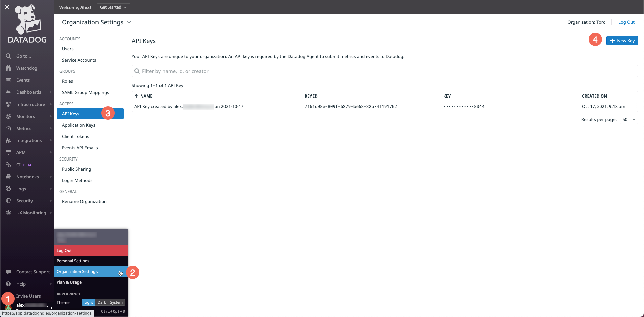Click the Logs icon

[8, 189]
